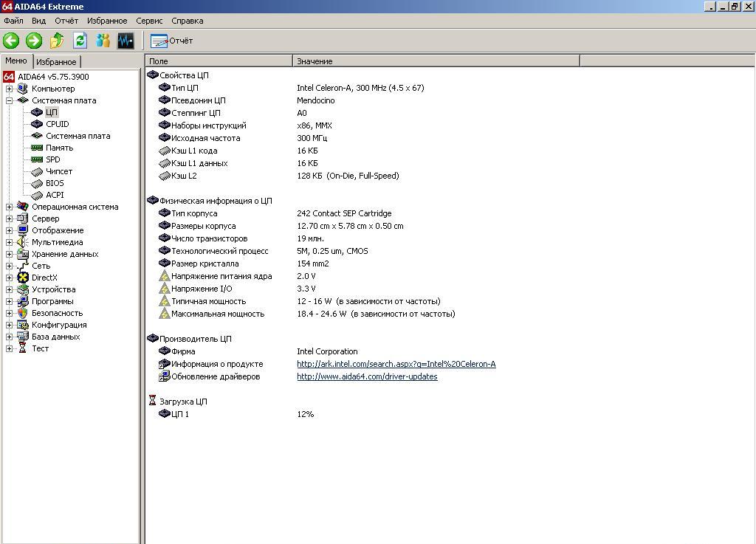
Task: Expand the Мультимедиа tree node
Action: (x=9, y=242)
